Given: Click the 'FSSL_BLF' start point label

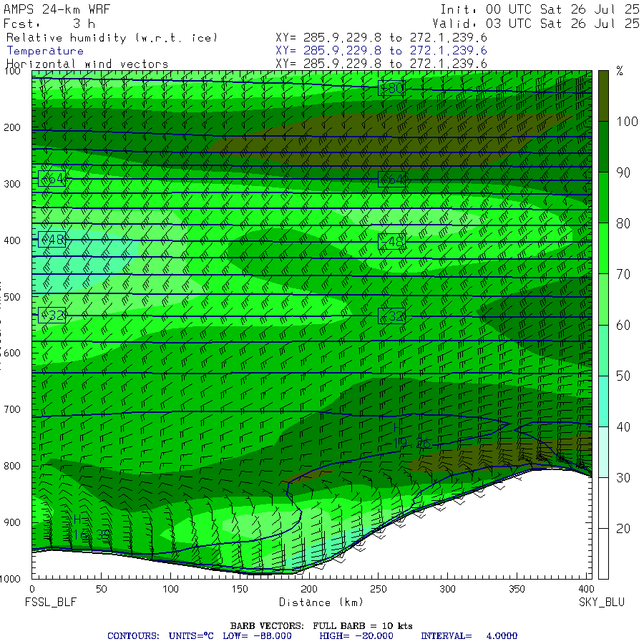Looking at the screenshot, I should [51, 602].
